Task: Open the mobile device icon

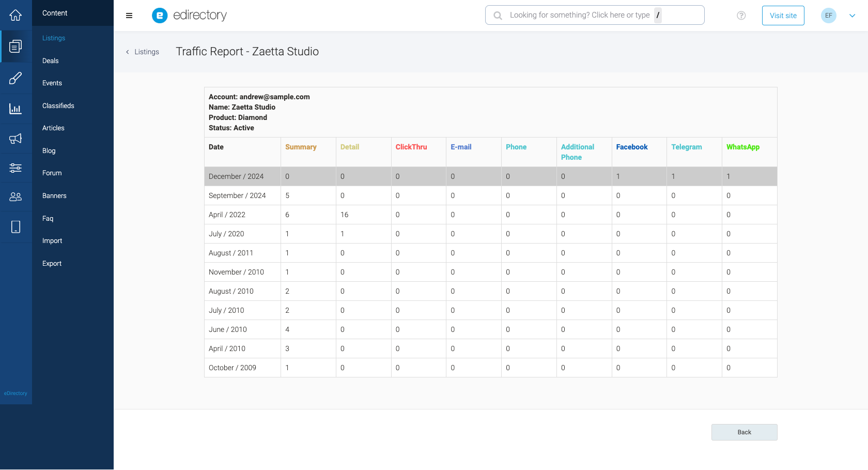Action: (16, 226)
